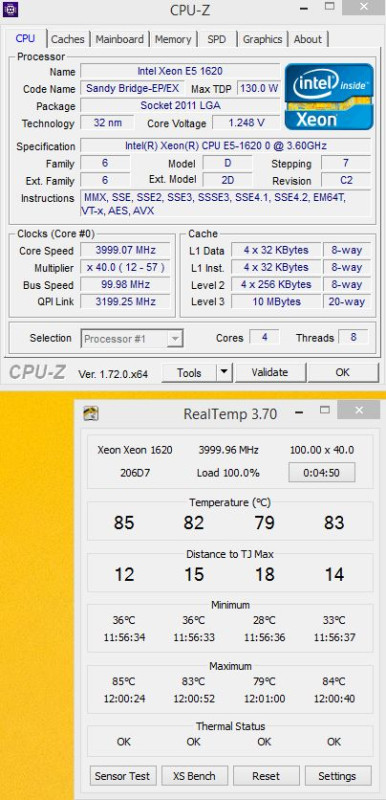The image size is (386, 800).
Task: Click the Validate button
Action: [x=270, y=372]
